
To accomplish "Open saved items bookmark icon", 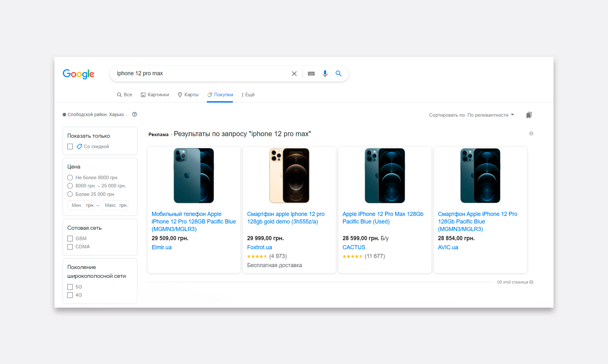I will click(x=529, y=115).
